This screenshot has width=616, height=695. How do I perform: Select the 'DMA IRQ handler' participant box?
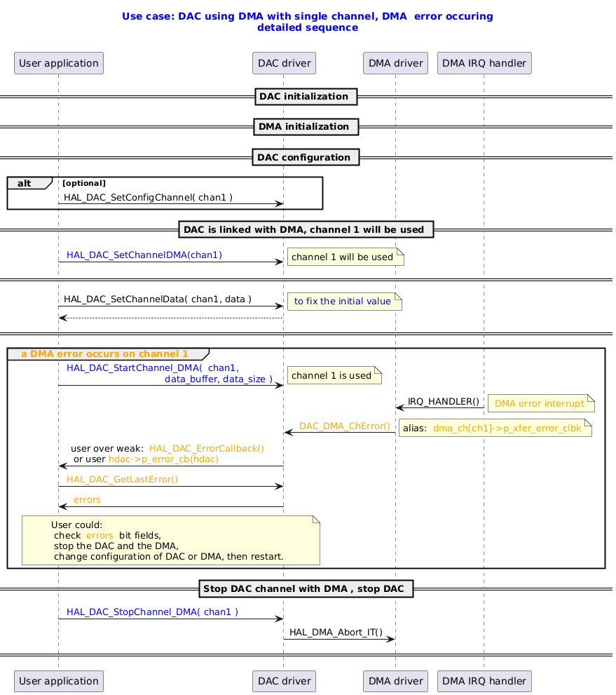[484, 62]
